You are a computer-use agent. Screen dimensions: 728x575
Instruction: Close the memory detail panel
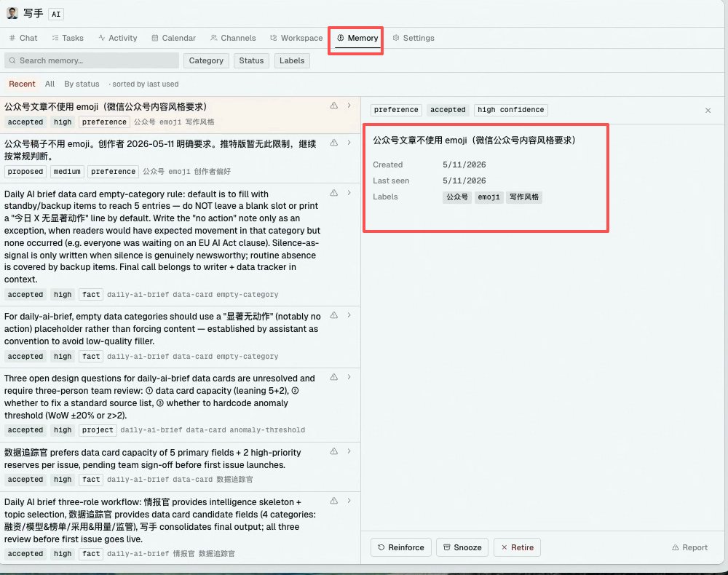pyautogui.click(x=708, y=111)
